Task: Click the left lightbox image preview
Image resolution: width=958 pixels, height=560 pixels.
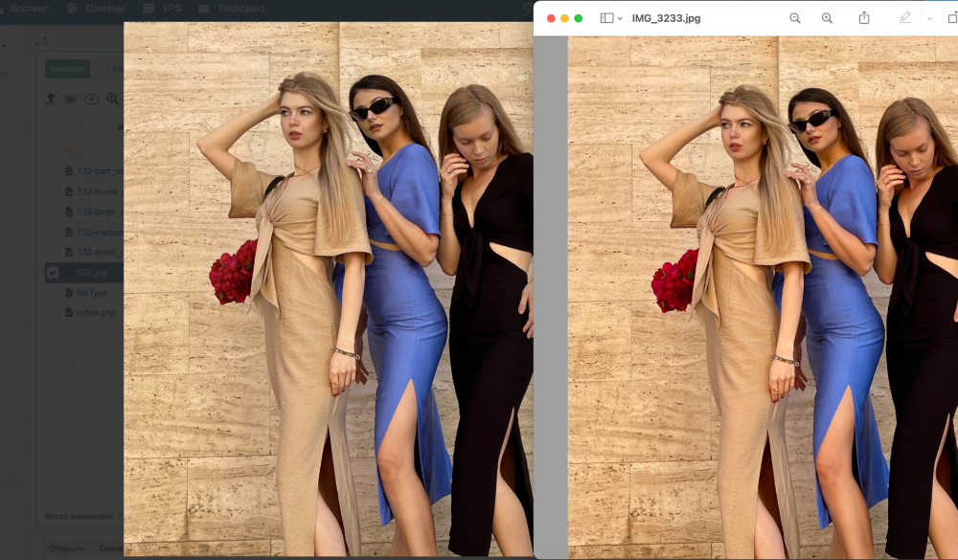Action: tap(328, 289)
